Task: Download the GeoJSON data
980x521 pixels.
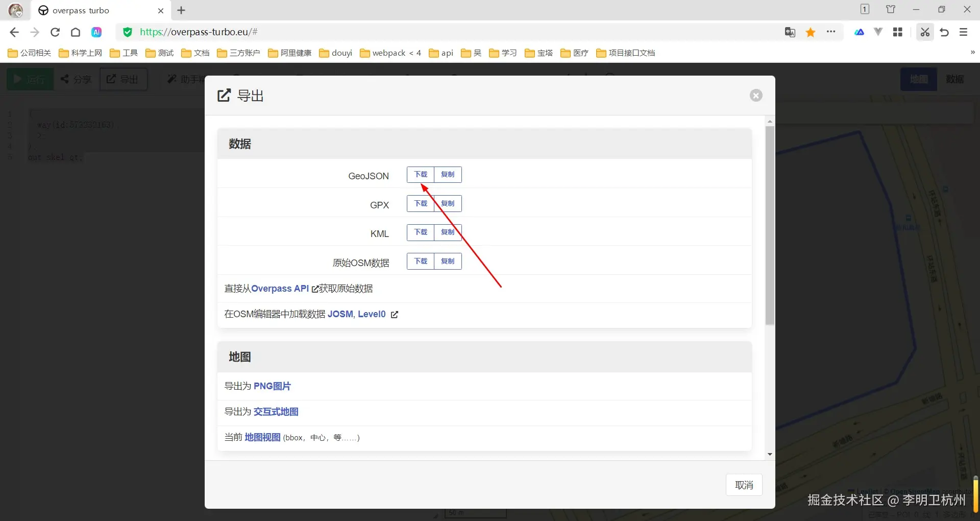Action: (421, 175)
